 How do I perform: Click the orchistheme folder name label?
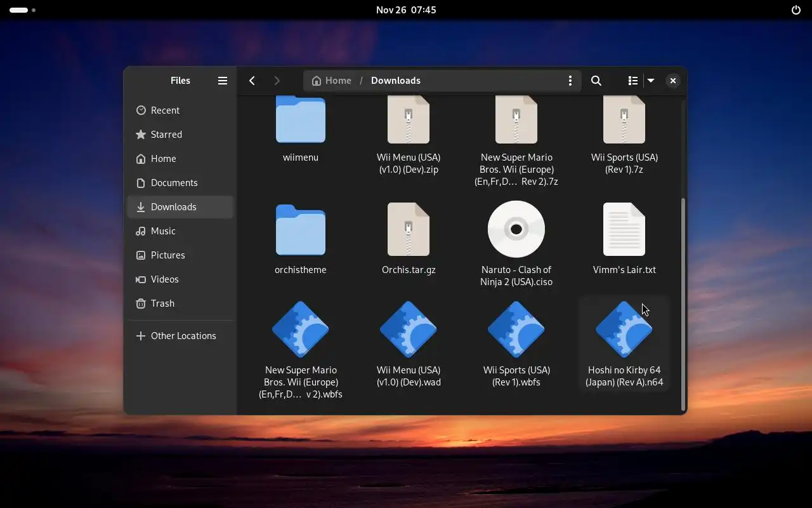pos(301,270)
